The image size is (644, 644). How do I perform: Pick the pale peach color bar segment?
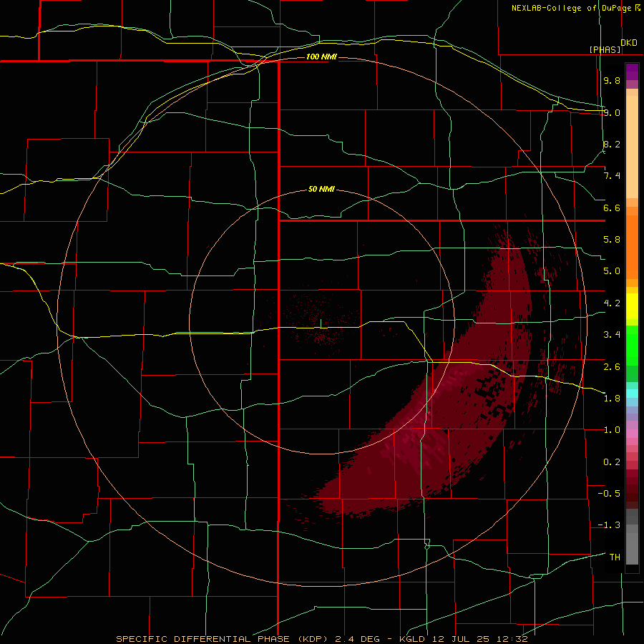632,147
